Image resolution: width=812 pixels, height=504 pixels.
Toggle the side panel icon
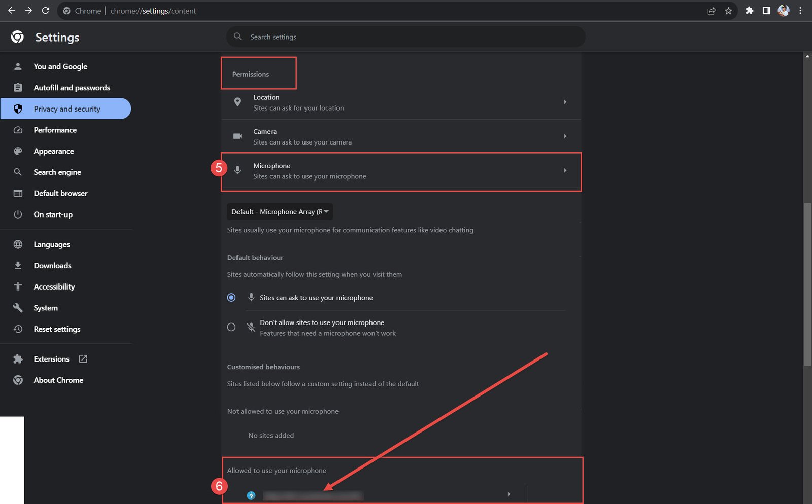766,11
